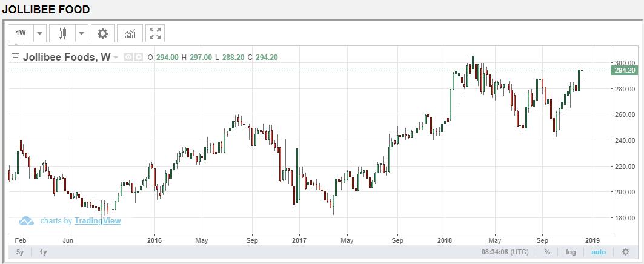
Task: Switch to the 1y time range
Action: pyautogui.click(x=44, y=252)
